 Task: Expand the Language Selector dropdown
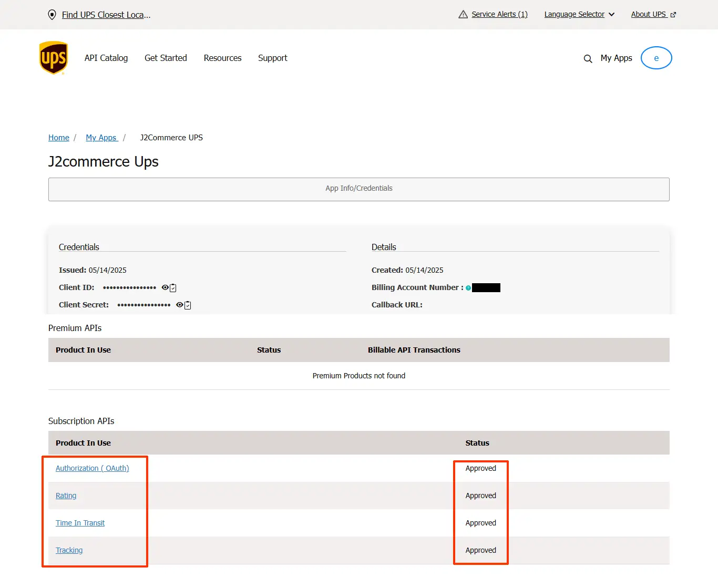click(579, 14)
